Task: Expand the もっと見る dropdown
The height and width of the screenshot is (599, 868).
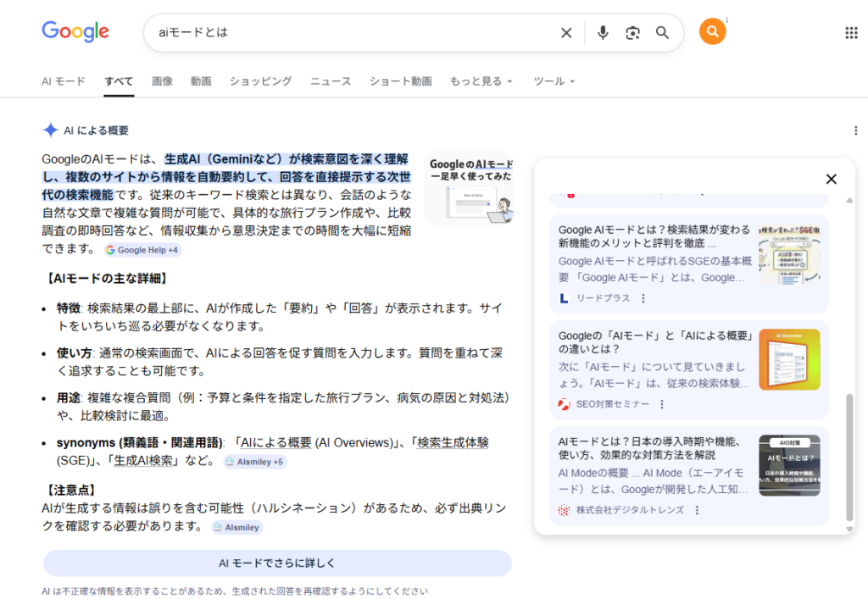Action: (481, 81)
